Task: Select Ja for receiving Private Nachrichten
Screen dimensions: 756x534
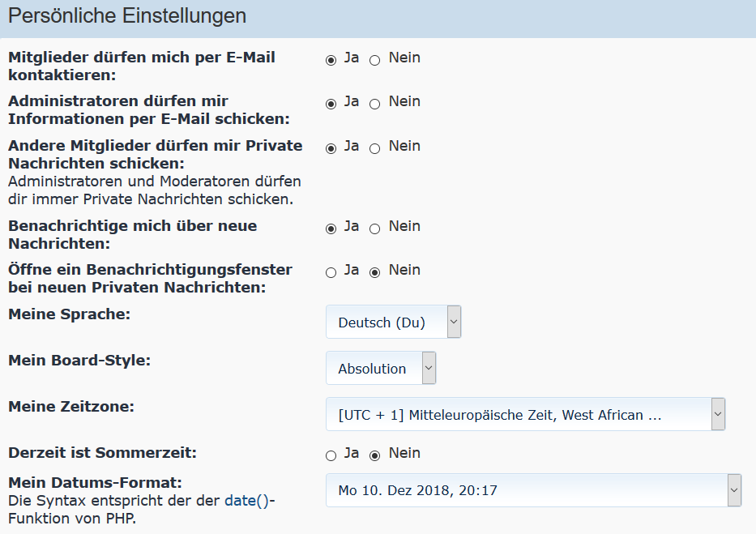Action: (331, 148)
